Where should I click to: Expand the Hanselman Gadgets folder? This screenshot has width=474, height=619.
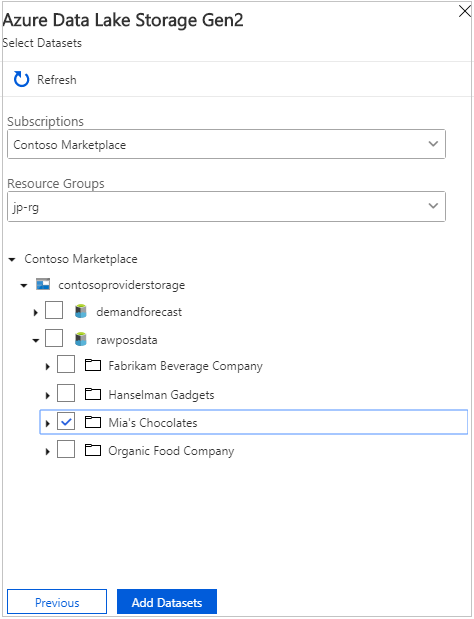48,395
